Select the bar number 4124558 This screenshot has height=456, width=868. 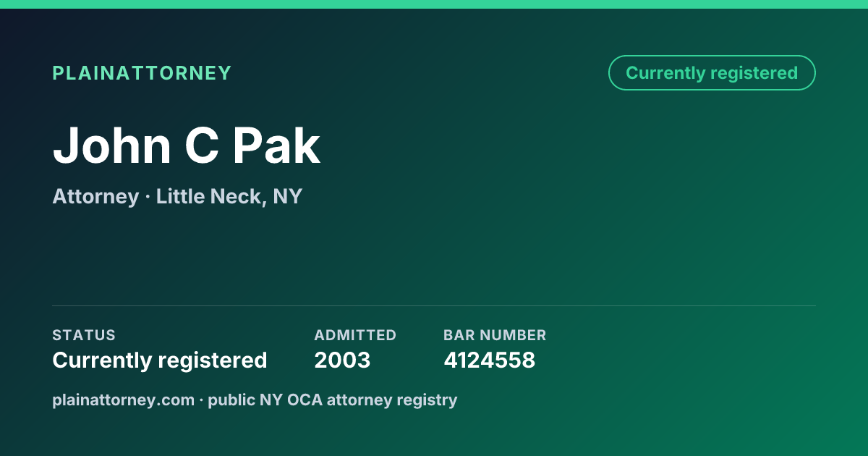tap(489, 360)
